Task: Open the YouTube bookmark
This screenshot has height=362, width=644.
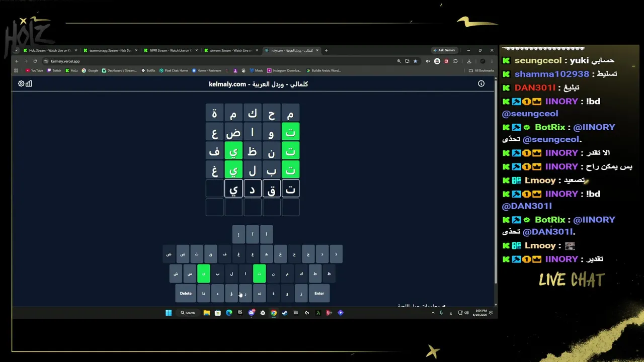Action: coord(35,70)
